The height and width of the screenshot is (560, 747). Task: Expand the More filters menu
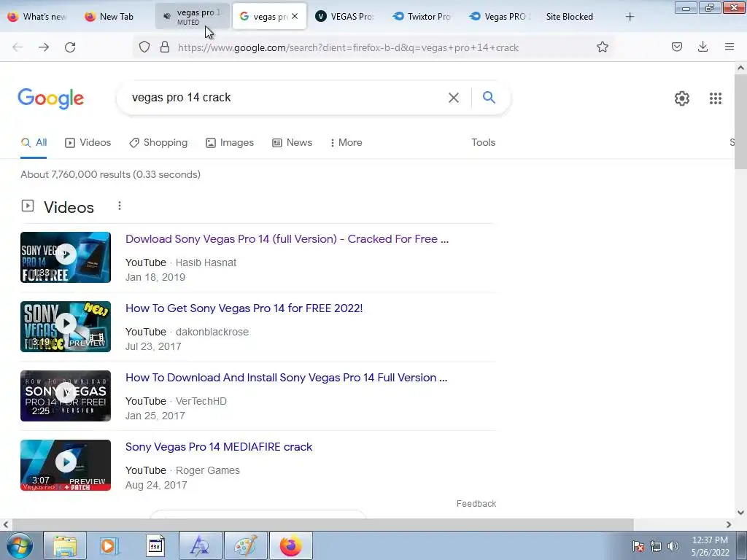(x=346, y=142)
